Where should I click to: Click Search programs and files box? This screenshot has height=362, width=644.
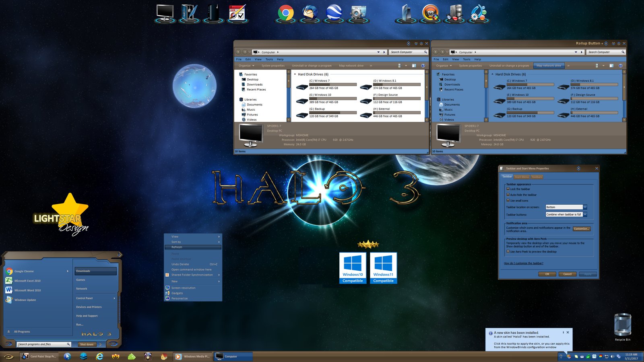[x=44, y=344]
